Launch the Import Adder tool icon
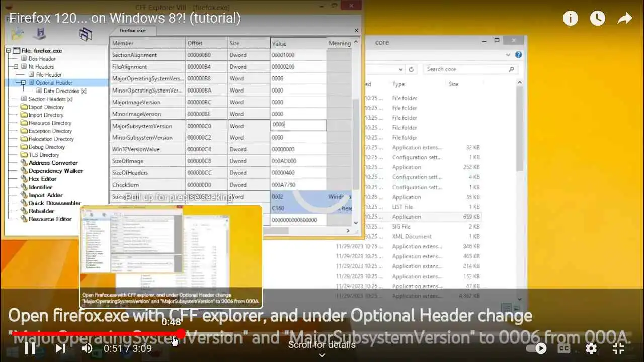 tap(24, 195)
